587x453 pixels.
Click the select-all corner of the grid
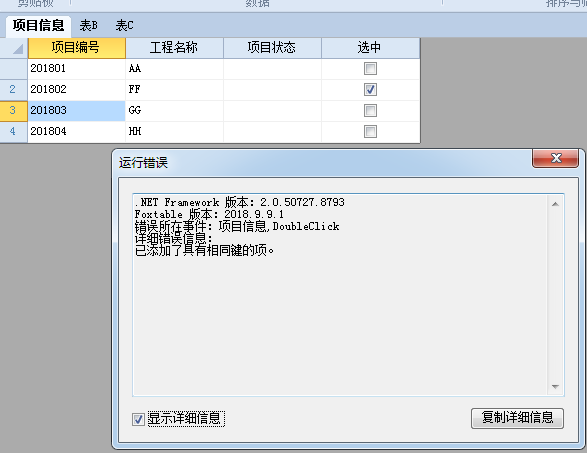coord(14,48)
